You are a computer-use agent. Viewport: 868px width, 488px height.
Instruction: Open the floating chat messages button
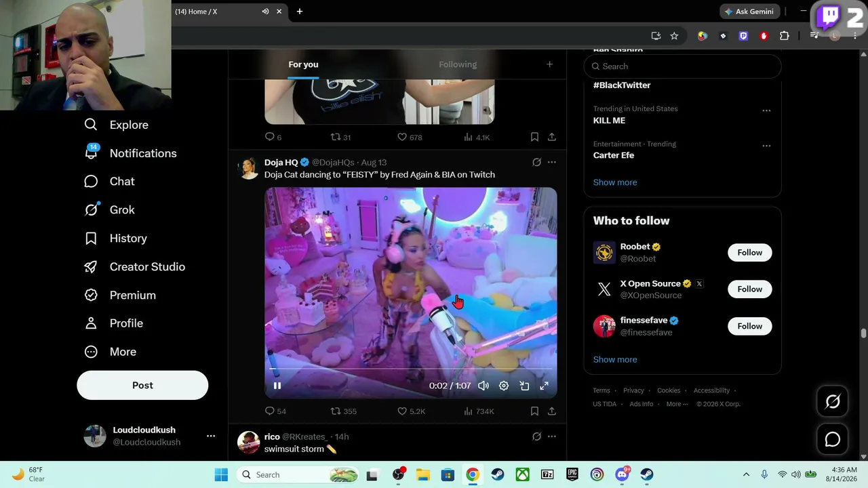(833, 439)
